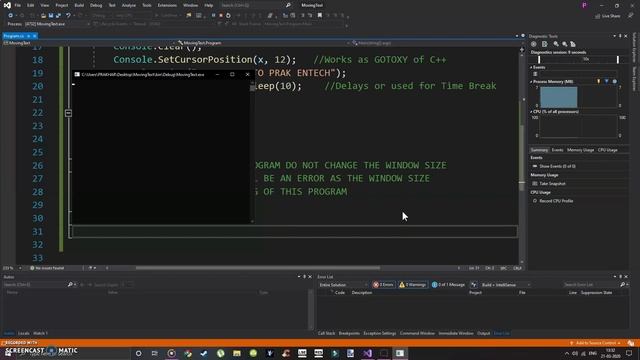The image size is (640, 360).
Task: Click Diagnostic Tools zoom out icon
Action: pos(564,44)
